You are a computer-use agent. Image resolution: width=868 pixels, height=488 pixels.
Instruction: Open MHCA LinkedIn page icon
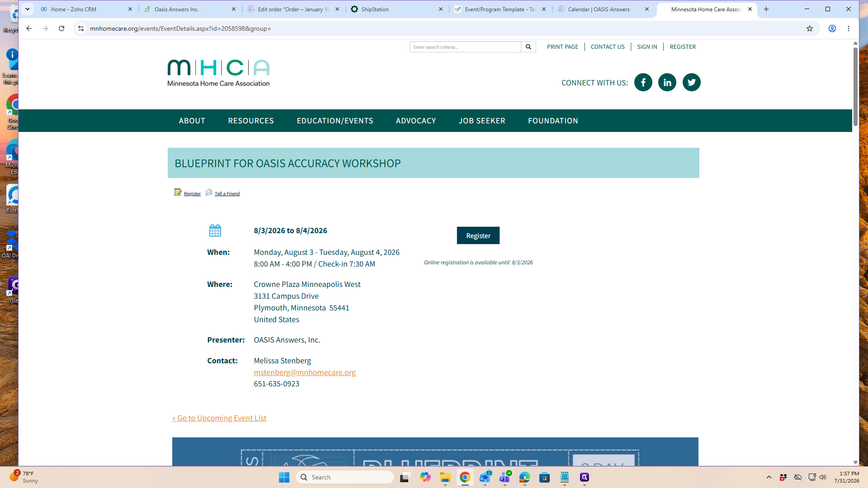coord(667,82)
